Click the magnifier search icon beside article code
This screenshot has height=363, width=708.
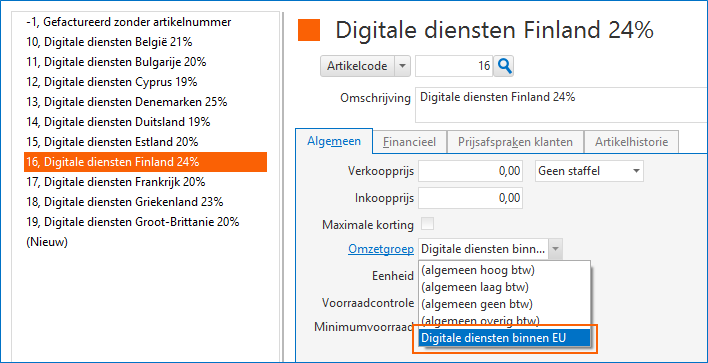504,66
